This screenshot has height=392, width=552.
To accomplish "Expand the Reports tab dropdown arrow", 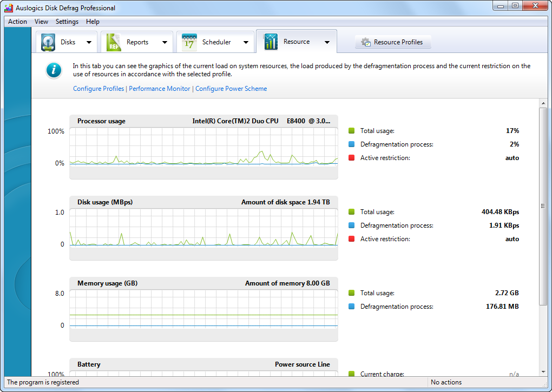I will [165, 42].
